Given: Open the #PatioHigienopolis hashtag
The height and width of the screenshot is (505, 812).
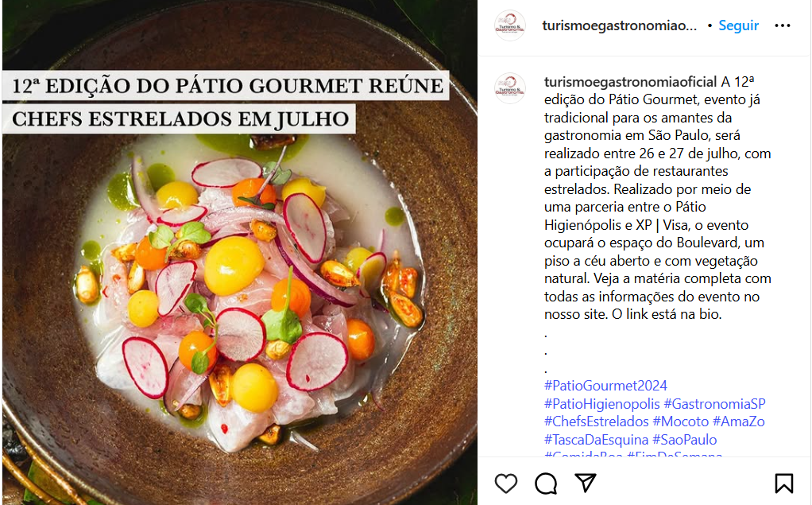Looking at the screenshot, I should (601, 404).
